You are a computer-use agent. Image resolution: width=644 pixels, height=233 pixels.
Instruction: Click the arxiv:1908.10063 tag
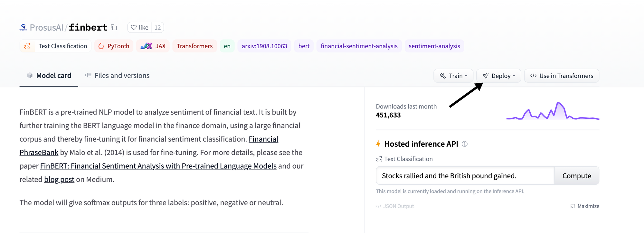pyautogui.click(x=264, y=46)
